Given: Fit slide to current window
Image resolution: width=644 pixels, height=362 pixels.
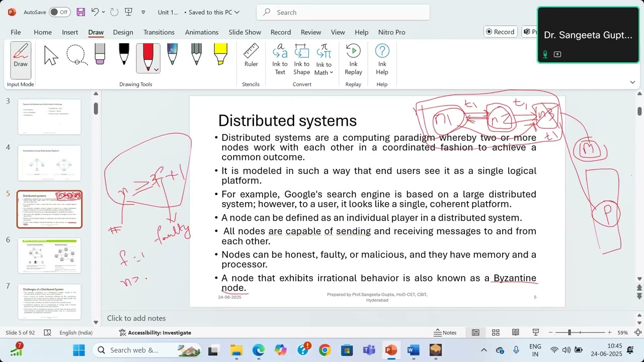Looking at the screenshot, I should 637,333.
